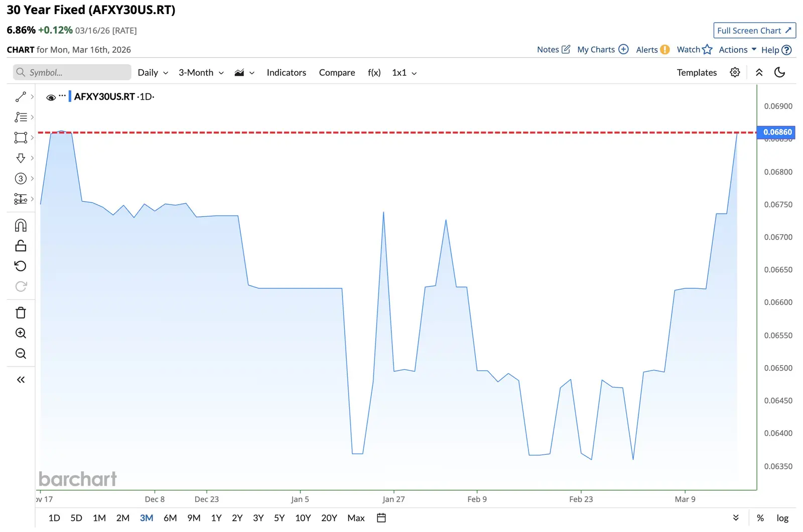Screen dimensions: 803x532
Task: Click the trash icon to delete drawings
Action: click(x=21, y=313)
